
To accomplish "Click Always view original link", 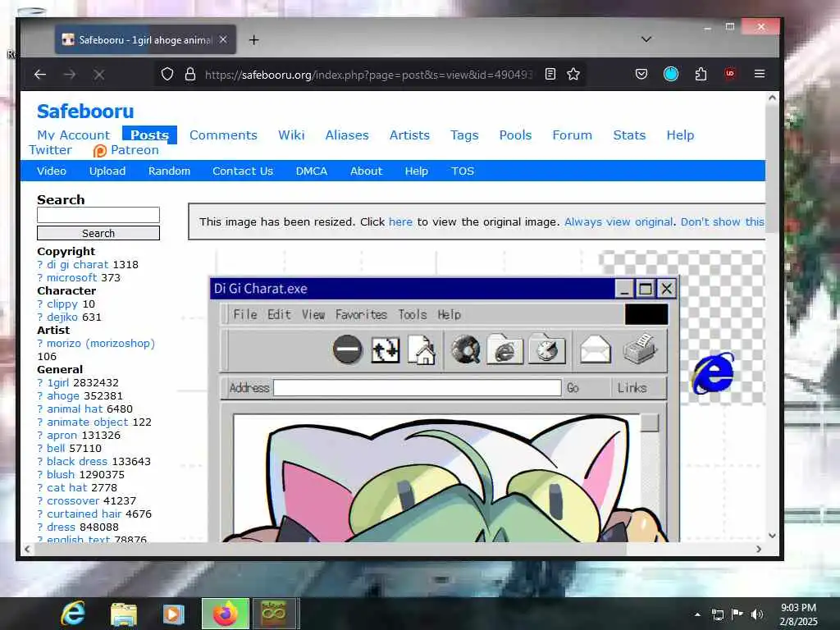I will tap(619, 221).
